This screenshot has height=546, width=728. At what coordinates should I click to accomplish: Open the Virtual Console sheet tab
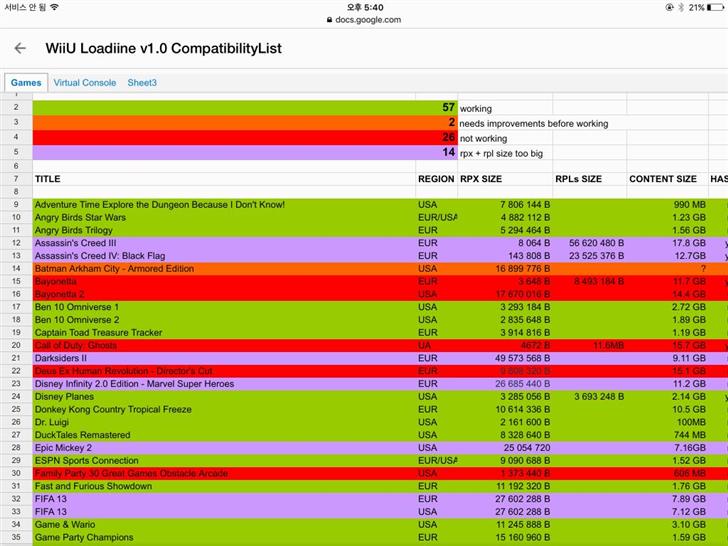click(x=84, y=83)
